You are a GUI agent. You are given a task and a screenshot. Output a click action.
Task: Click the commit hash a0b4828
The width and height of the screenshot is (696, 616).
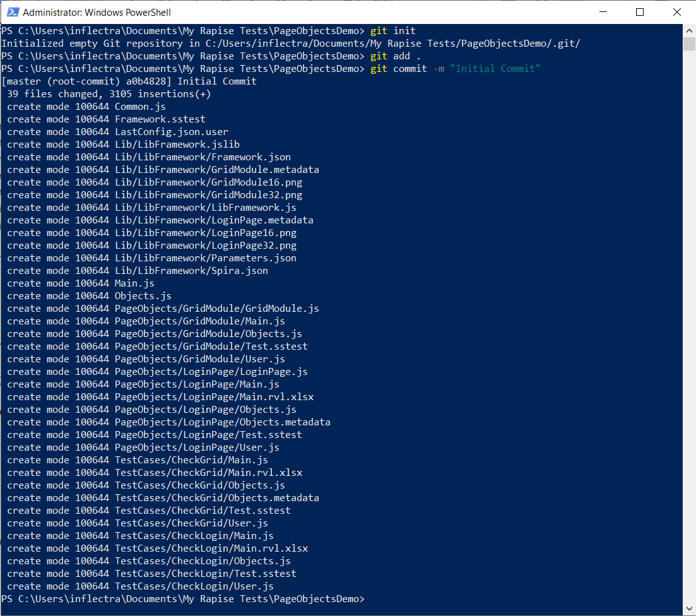point(151,81)
